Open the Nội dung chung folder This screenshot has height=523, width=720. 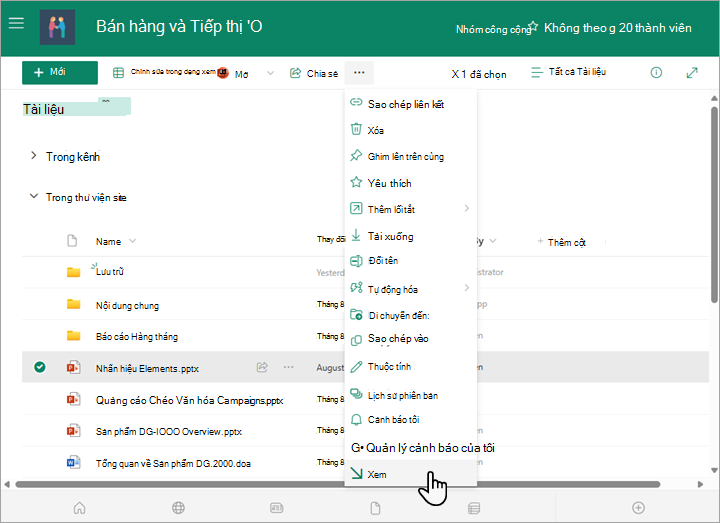(x=127, y=305)
